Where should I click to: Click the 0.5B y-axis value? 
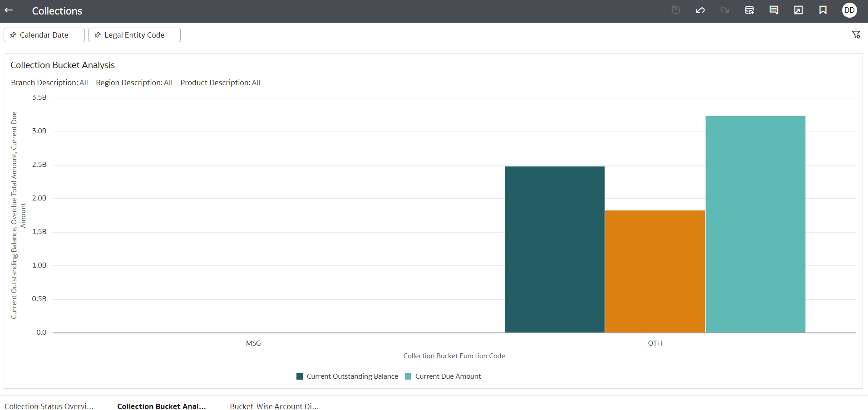(39, 299)
